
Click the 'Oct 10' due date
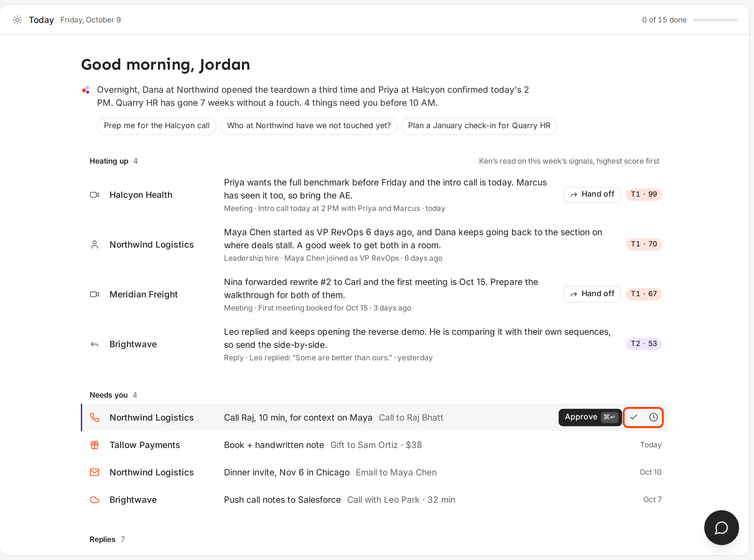(x=650, y=472)
